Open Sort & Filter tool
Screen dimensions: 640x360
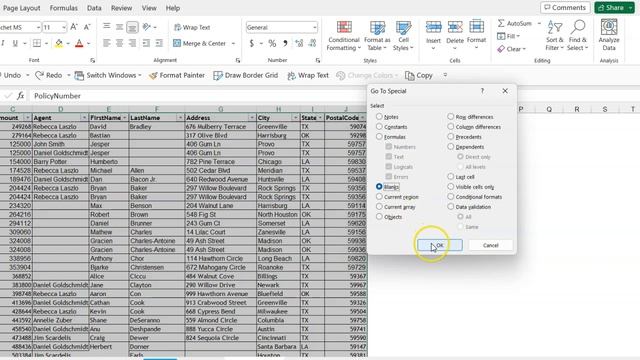[x=554, y=36]
